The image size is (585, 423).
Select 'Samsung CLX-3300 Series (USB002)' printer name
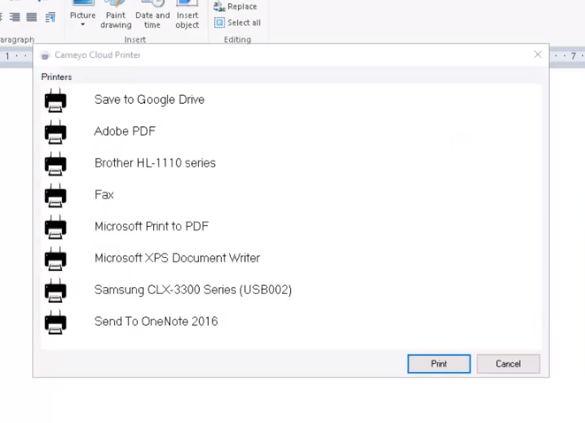pos(193,290)
